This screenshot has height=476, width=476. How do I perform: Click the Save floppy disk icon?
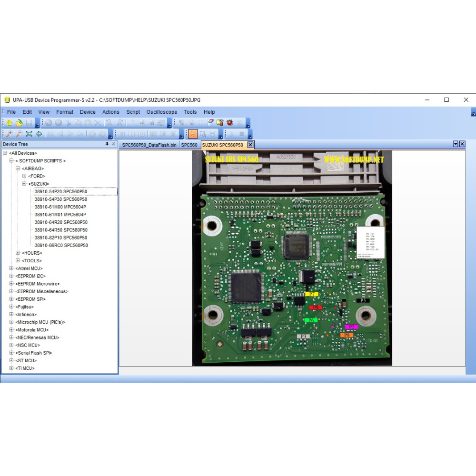[29, 123]
